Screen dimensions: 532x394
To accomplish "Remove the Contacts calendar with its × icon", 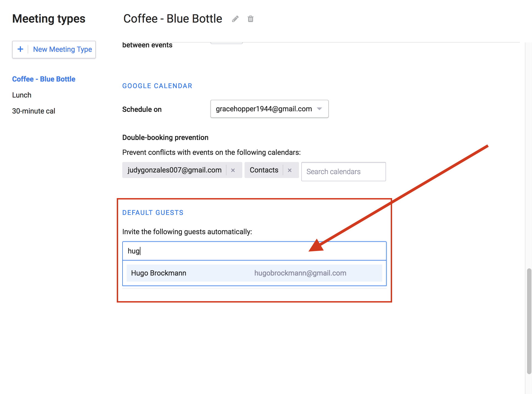I will click(x=290, y=170).
